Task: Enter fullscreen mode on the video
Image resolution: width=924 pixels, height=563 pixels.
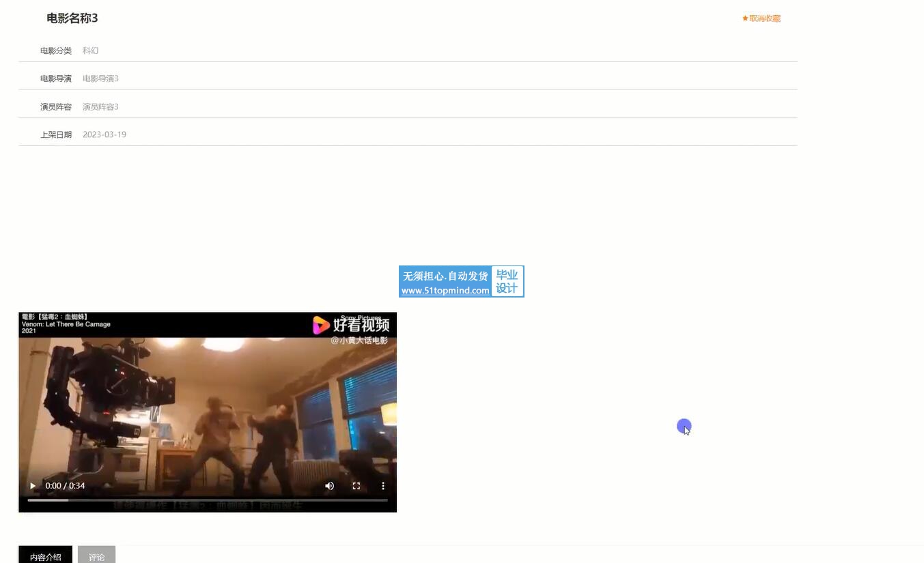Action: tap(356, 486)
